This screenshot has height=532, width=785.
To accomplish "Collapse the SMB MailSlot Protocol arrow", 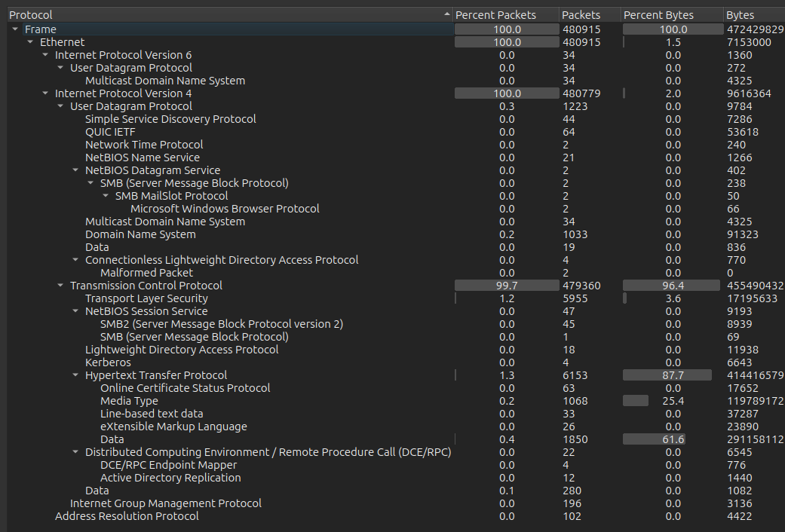I will 106,196.
